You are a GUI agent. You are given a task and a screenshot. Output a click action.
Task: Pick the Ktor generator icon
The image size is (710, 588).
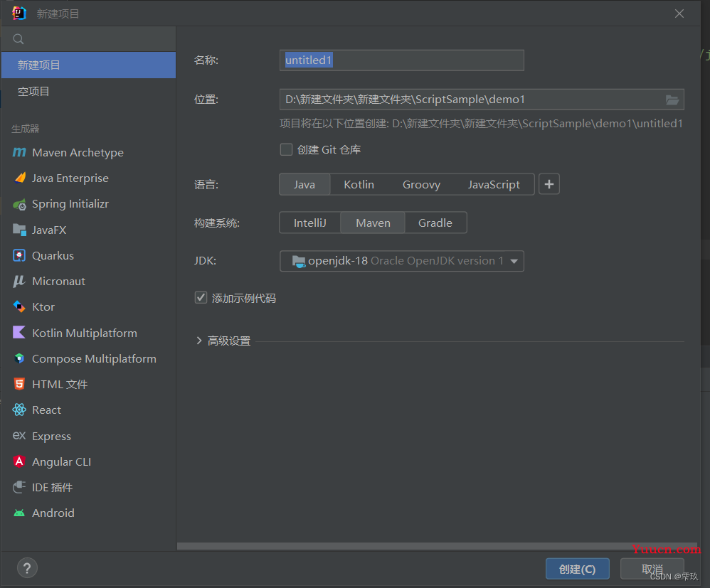19,306
